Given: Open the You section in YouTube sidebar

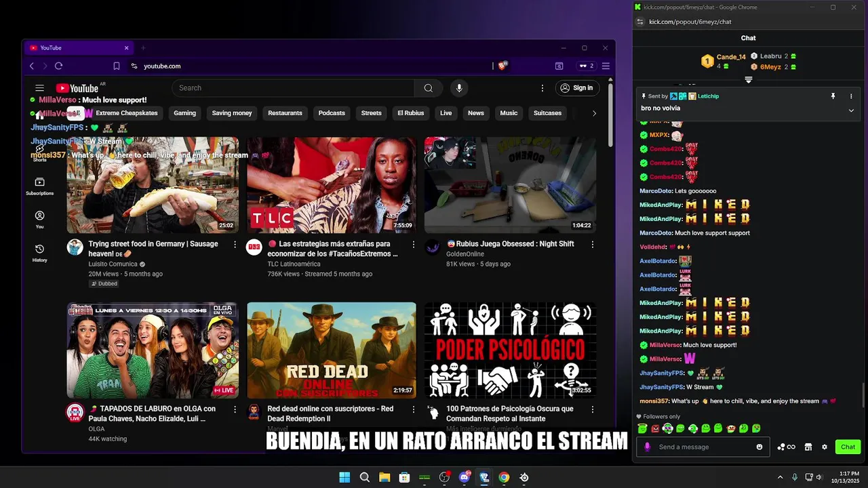Looking at the screenshot, I should [39, 220].
